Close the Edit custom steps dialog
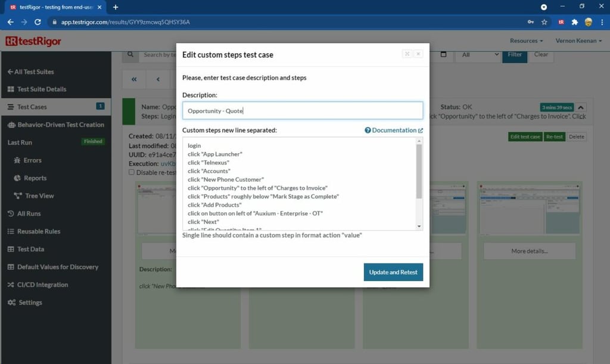The width and height of the screenshot is (610, 364). 418,54
